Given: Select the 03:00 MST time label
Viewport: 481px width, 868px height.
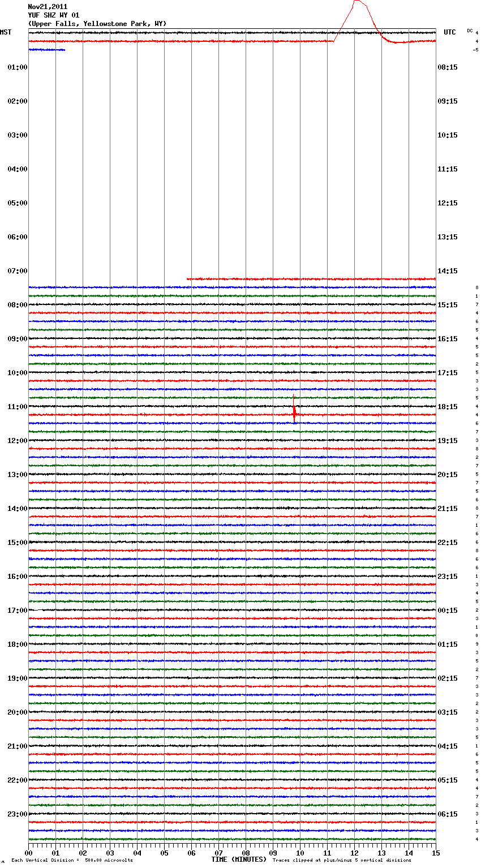Looking at the screenshot, I should 18,135.
